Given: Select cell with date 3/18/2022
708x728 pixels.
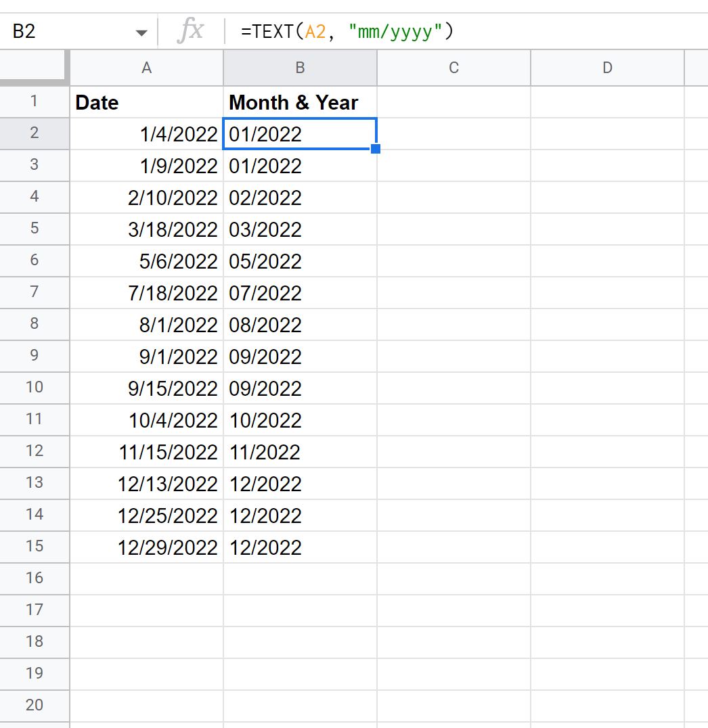Looking at the screenshot, I should tap(146, 229).
